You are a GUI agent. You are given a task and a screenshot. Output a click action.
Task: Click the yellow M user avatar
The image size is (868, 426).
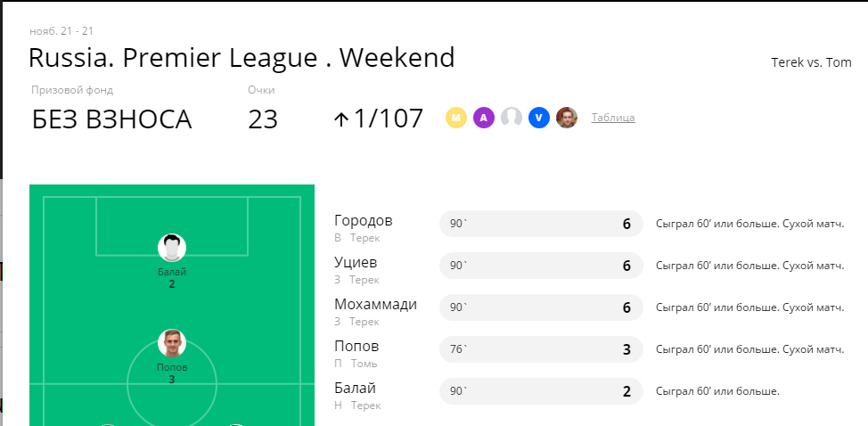[456, 118]
